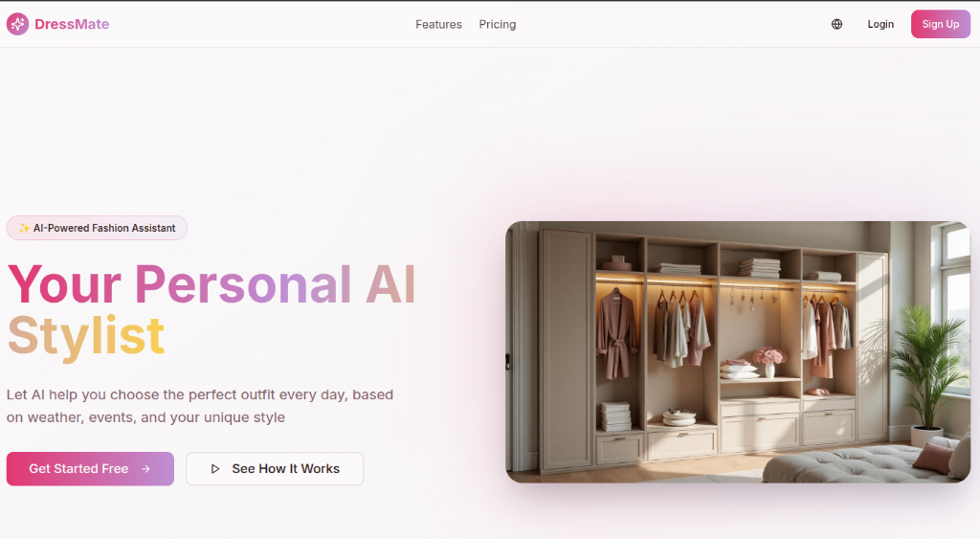The image size is (980, 539).
Task: Click the Sign Up button
Action: coord(941,24)
